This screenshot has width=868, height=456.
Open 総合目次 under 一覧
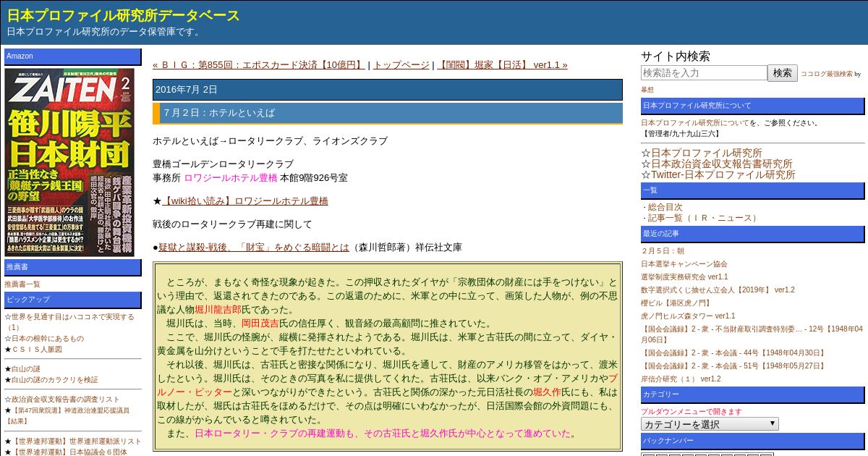click(665, 206)
